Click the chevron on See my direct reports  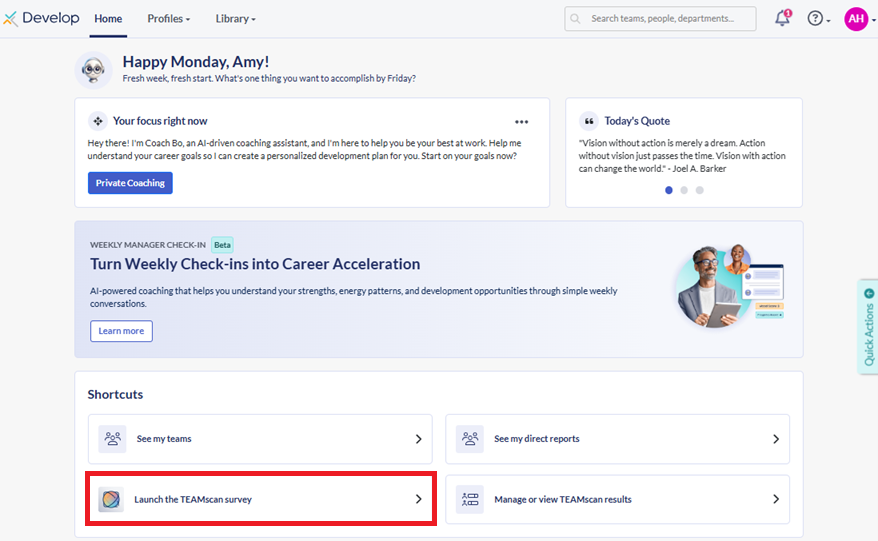(x=776, y=439)
